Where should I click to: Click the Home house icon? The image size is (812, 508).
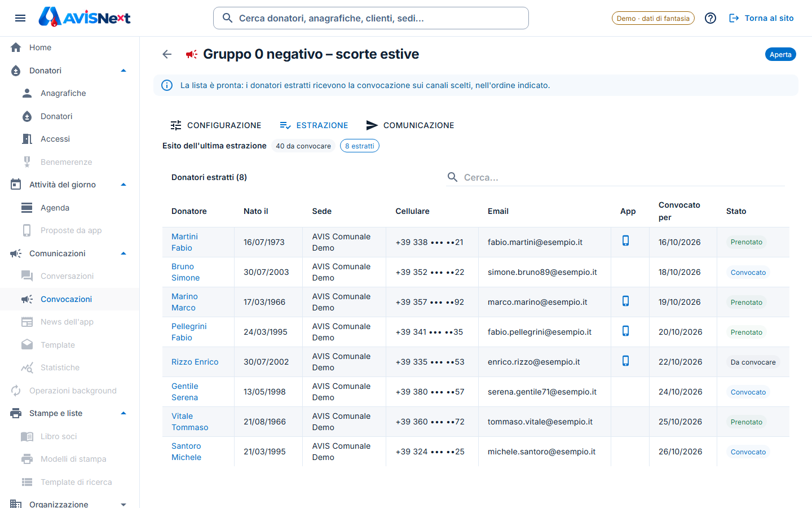tap(16, 47)
